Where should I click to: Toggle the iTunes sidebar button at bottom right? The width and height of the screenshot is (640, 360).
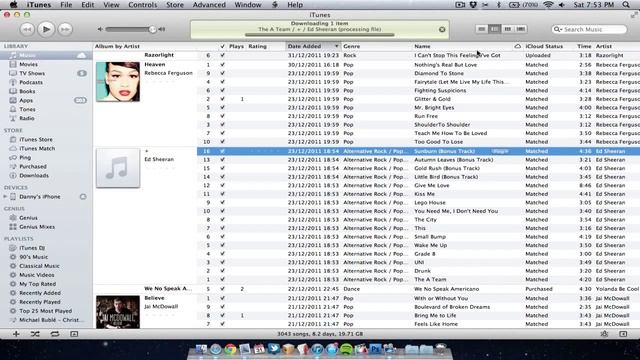[x=623, y=333]
